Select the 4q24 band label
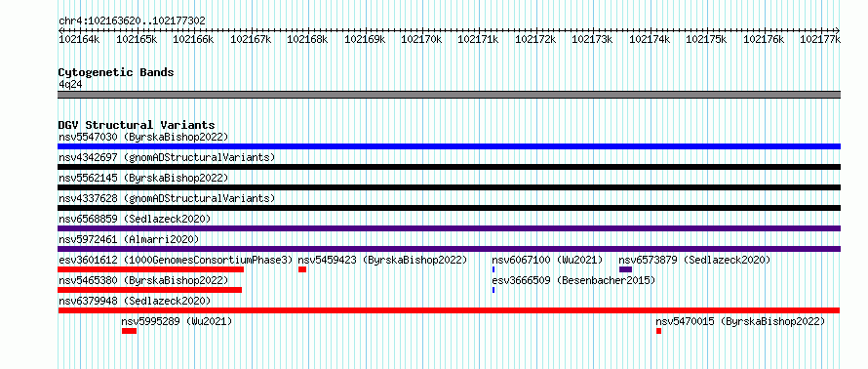 70,85
